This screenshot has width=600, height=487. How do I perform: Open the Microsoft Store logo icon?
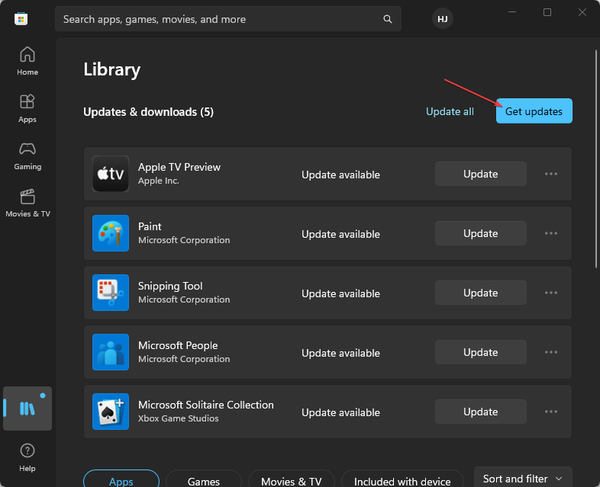coord(21,18)
